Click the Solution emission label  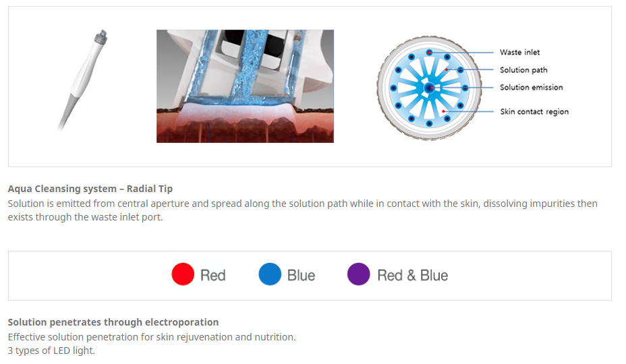[x=532, y=88]
